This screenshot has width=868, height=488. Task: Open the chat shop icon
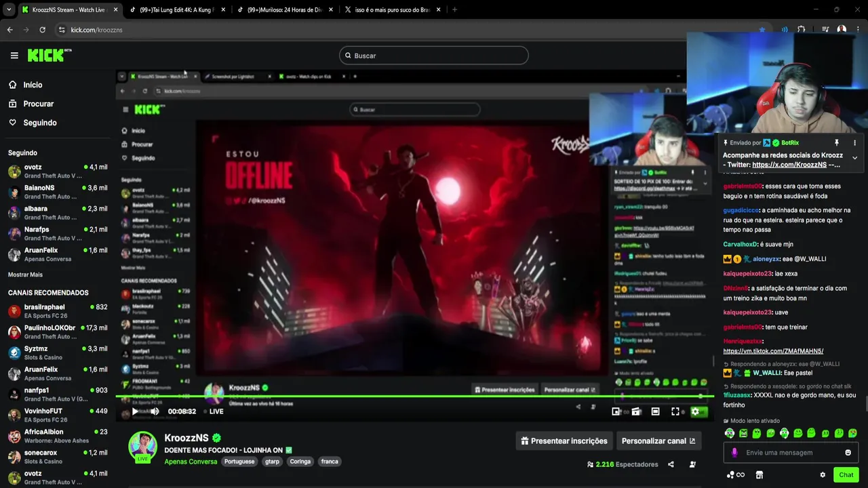[759, 475]
